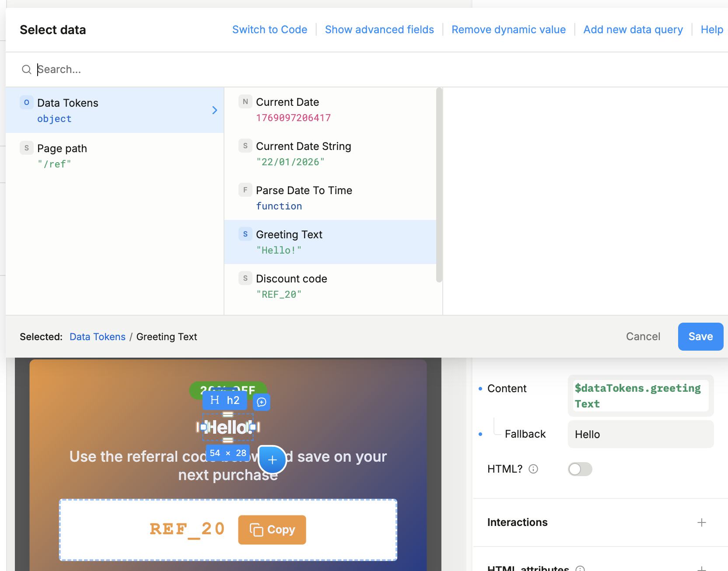728x571 pixels.
Task: Open Show advanced fields link
Action: pos(379,30)
